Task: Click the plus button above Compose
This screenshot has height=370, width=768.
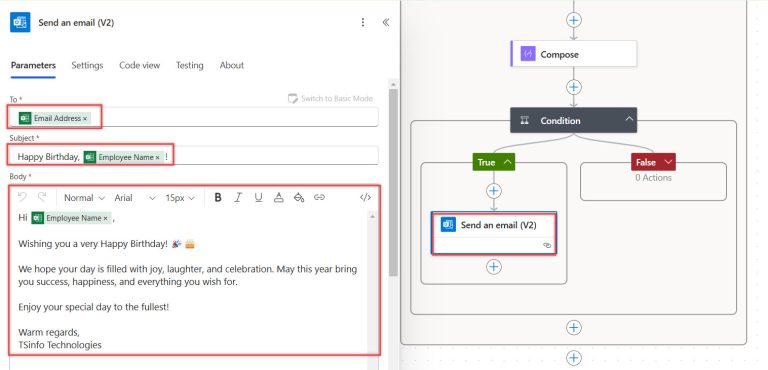Action: click(x=574, y=20)
